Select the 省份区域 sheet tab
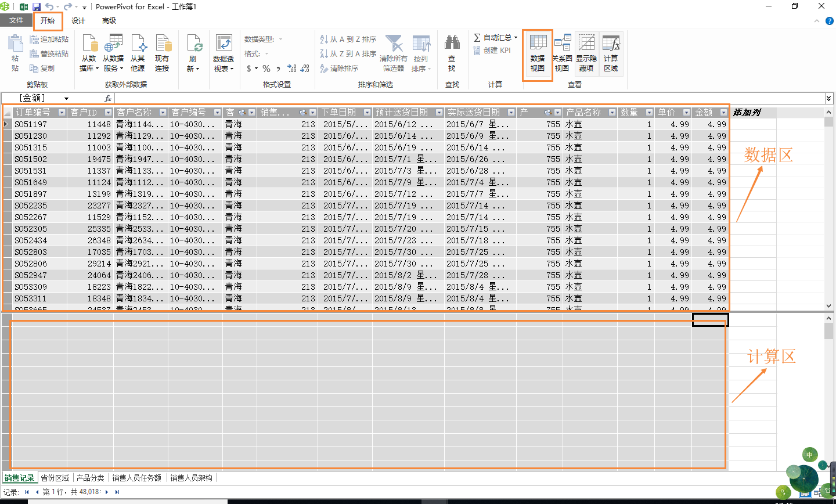Viewport: 836px width, 504px height. tap(55, 478)
